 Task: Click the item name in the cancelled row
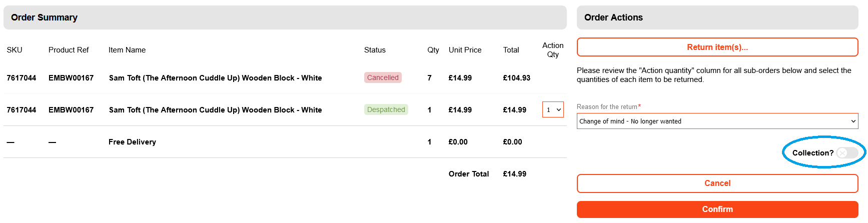click(x=215, y=78)
